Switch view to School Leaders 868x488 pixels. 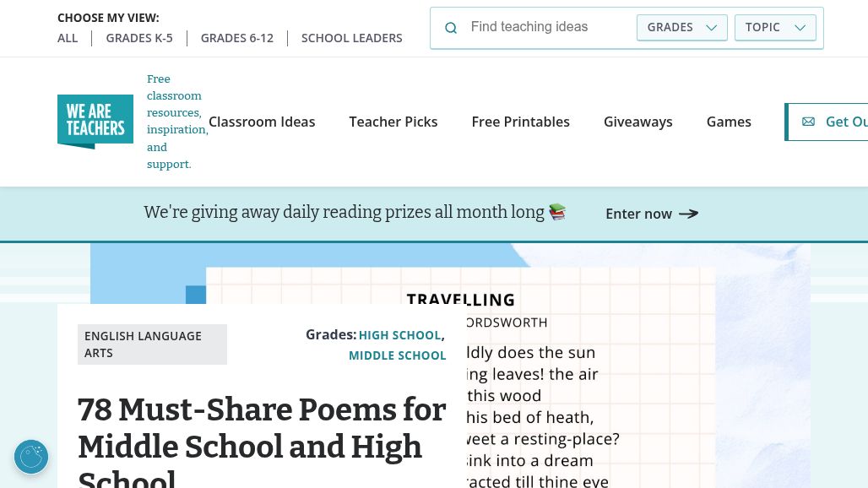pyautogui.click(x=352, y=38)
